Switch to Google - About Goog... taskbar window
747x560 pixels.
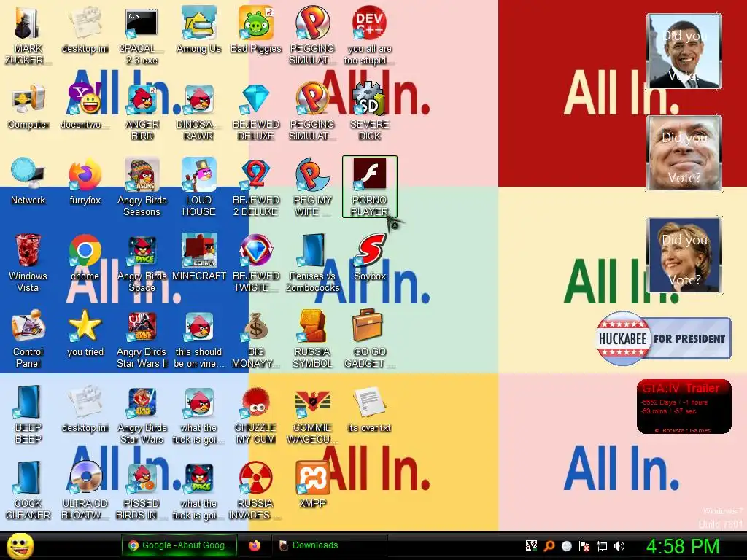[179, 545]
